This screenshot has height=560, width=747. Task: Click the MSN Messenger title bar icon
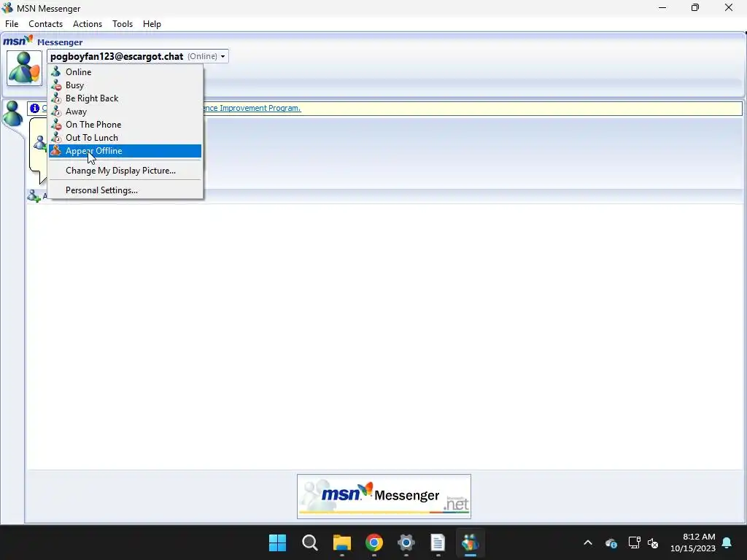point(7,8)
